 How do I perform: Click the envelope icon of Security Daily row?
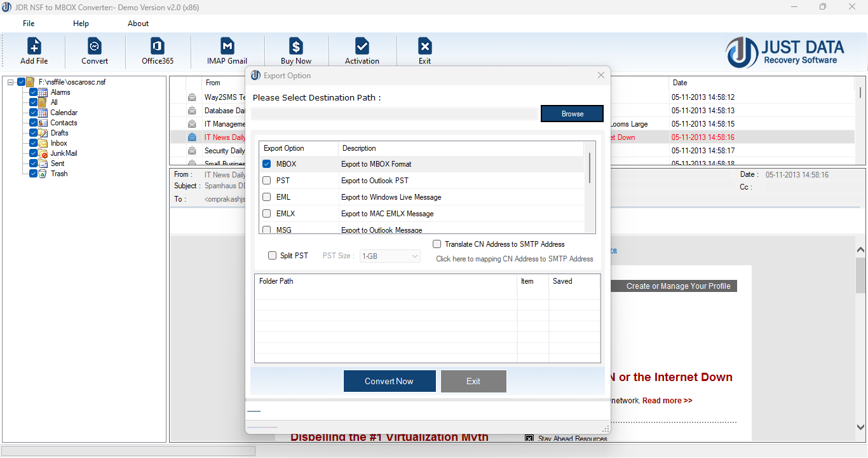click(x=192, y=151)
